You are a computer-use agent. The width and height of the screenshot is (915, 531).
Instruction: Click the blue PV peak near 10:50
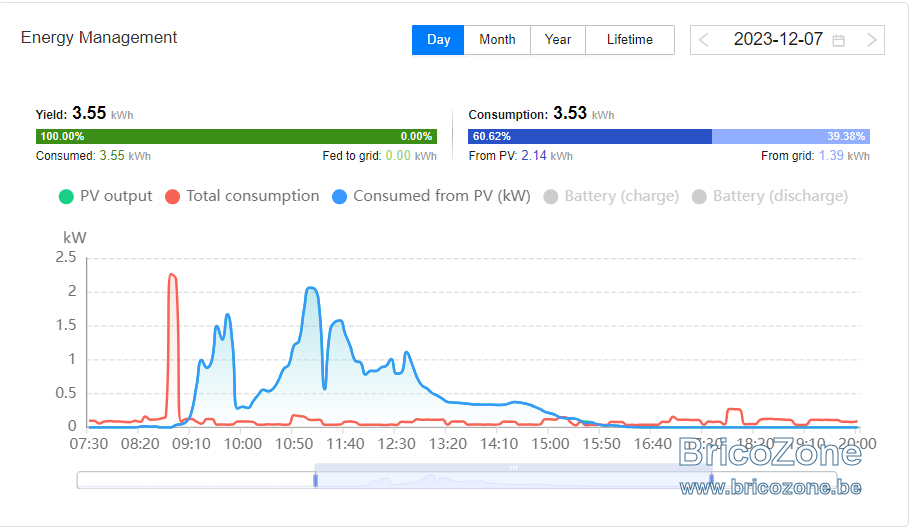click(x=311, y=288)
